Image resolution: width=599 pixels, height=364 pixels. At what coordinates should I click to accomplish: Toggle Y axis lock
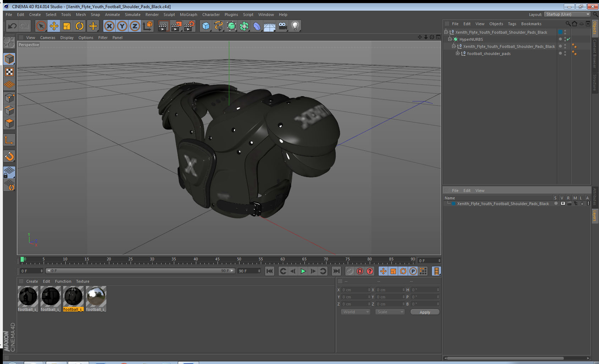coord(122,26)
